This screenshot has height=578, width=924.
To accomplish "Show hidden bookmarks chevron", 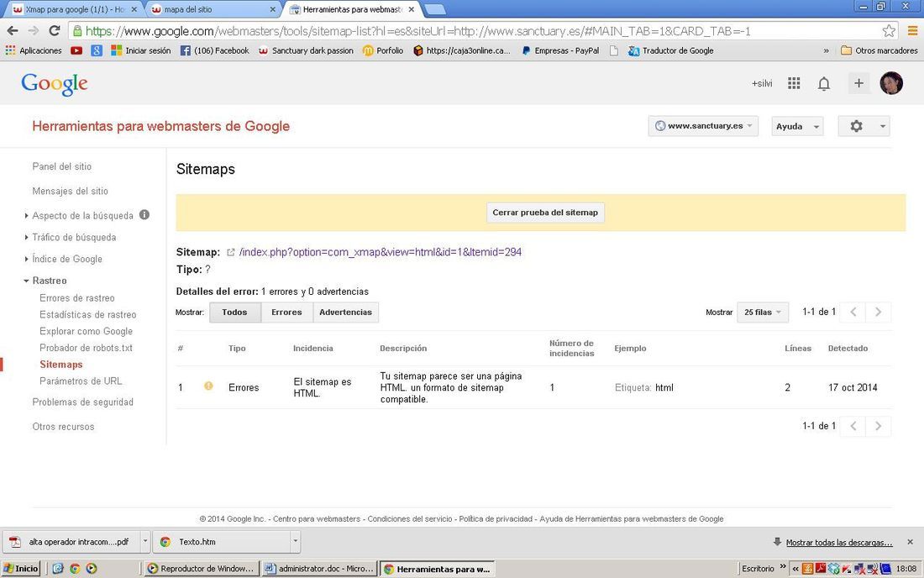I will (x=826, y=50).
